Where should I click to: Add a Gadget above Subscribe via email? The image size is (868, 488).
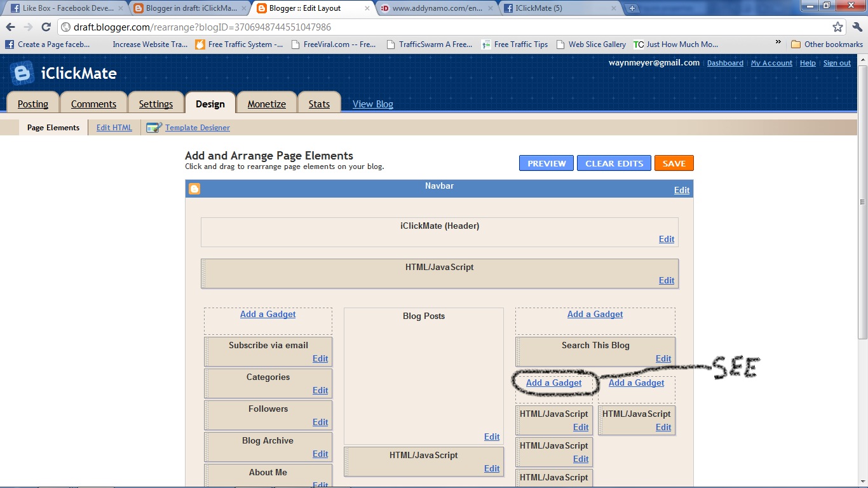pos(268,314)
